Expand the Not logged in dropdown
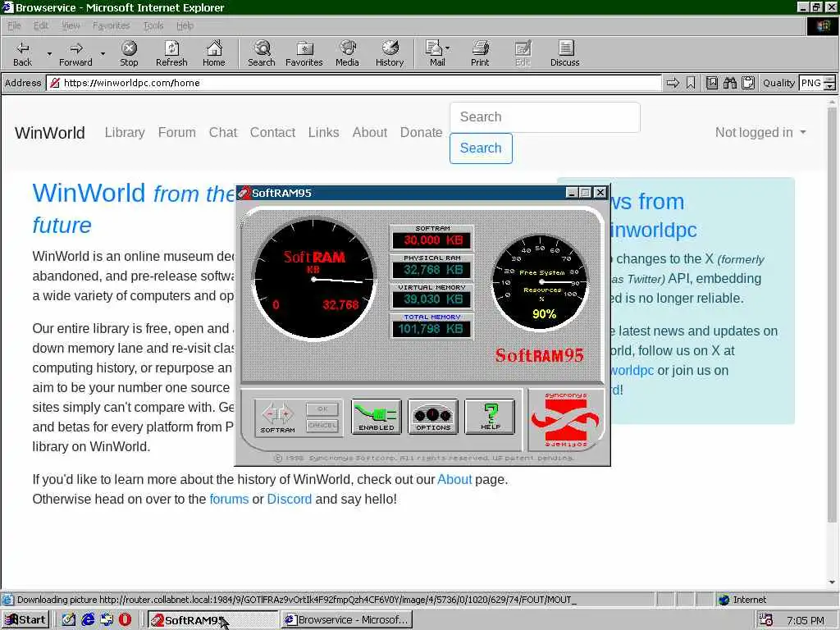 pos(760,132)
